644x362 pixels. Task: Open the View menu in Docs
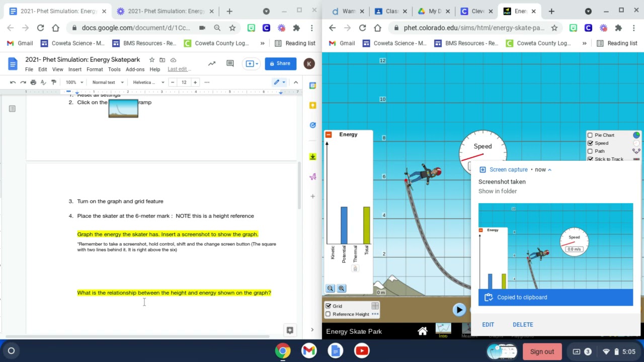click(58, 69)
